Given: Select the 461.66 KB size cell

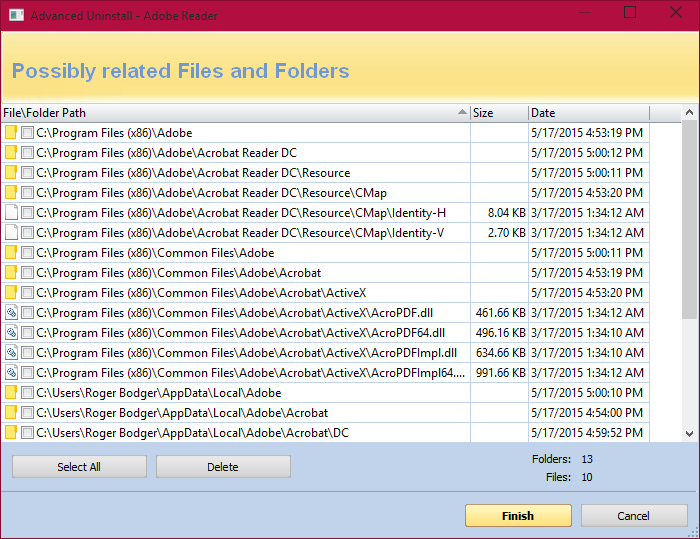Looking at the screenshot, I should (500, 313).
